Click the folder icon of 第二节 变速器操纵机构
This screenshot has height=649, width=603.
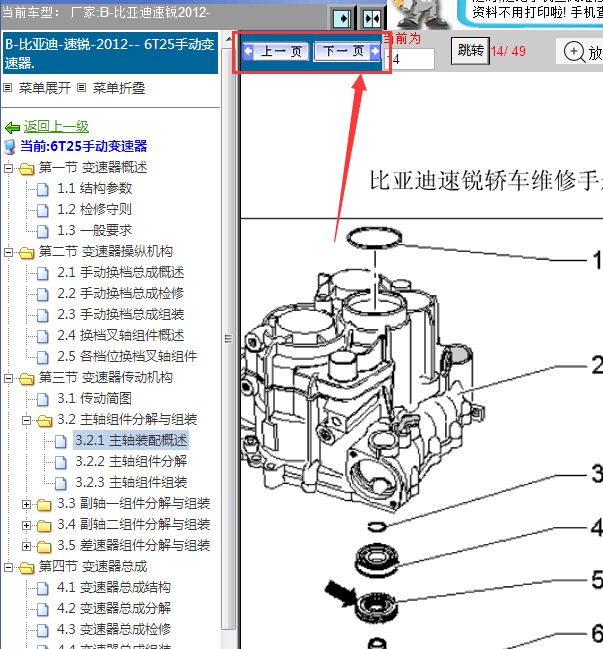pos(26,252)
